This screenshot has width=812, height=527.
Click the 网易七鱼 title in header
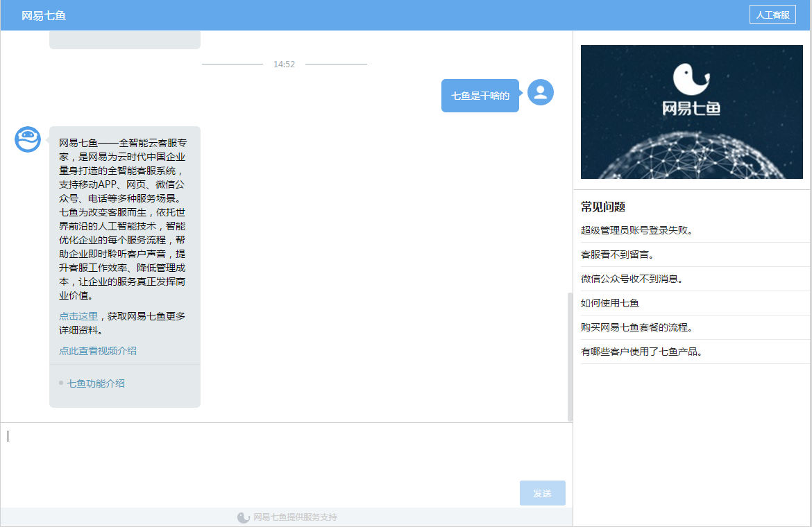pyautogui.click(x=44, y=15)
